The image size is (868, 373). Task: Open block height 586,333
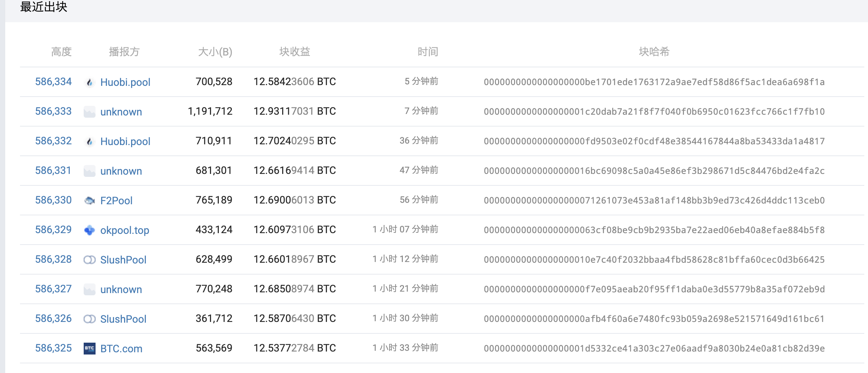coord(53,111)
